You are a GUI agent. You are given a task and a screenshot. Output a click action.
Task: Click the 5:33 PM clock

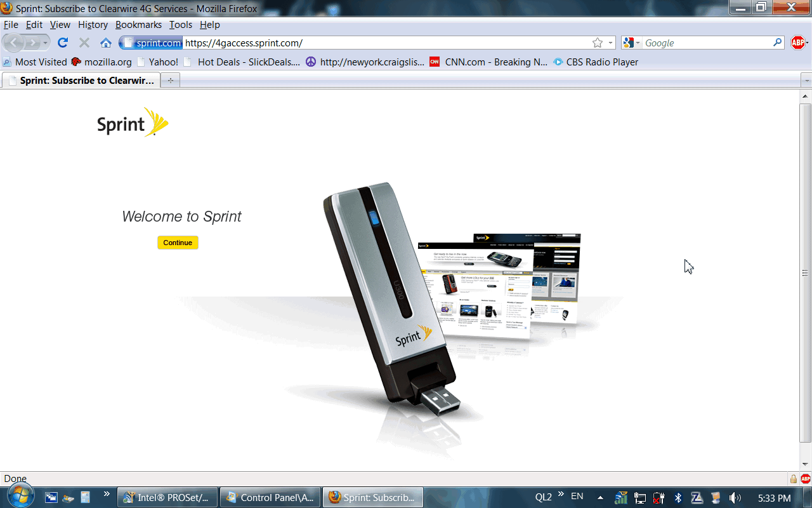pyautogui.click(x=775, y=498)
